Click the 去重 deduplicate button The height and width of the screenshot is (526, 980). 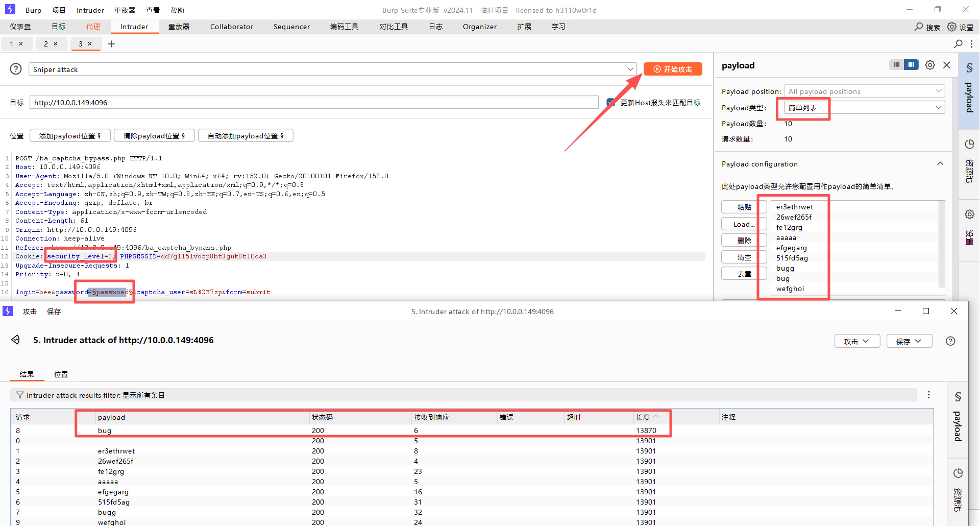744,273
